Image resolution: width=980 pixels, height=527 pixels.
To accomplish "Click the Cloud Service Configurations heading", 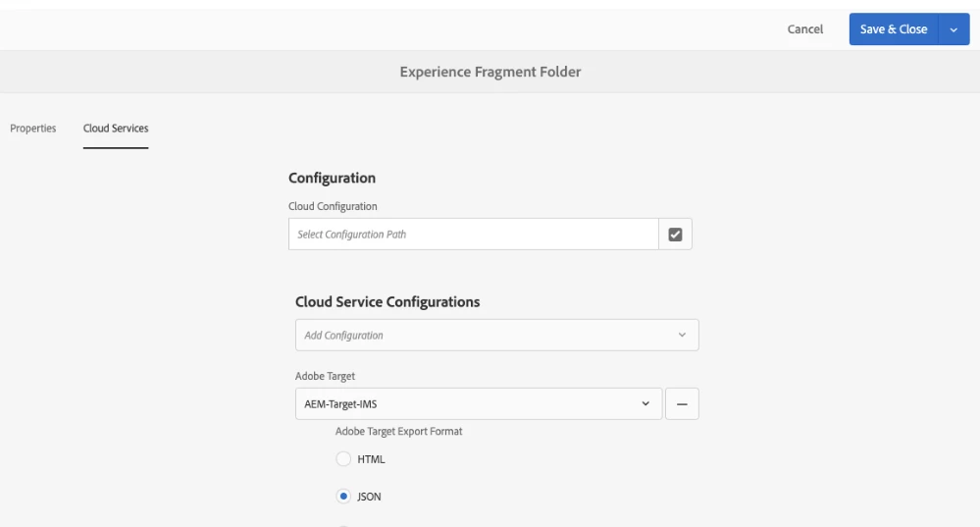I will point(387,302).
